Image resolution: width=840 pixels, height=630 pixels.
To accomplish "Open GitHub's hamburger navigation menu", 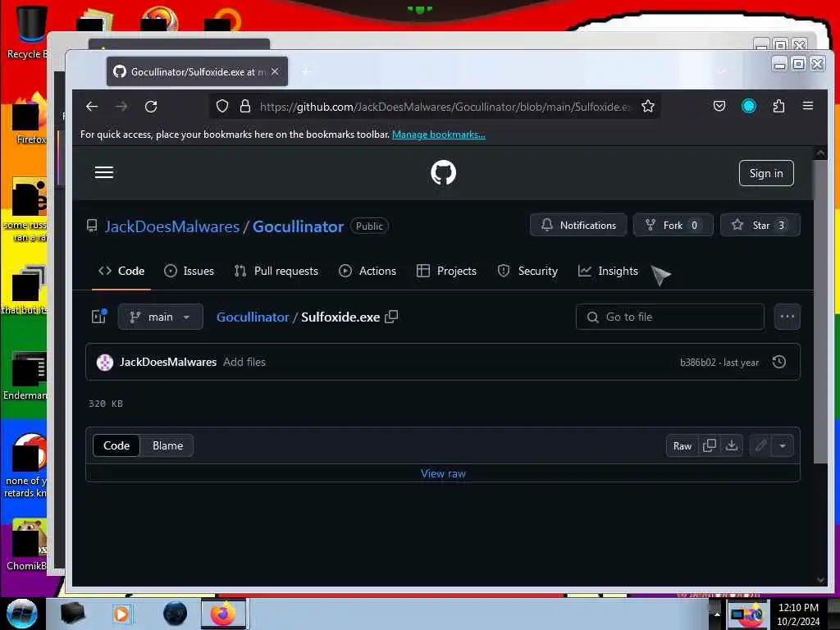I will pos(104,172).
